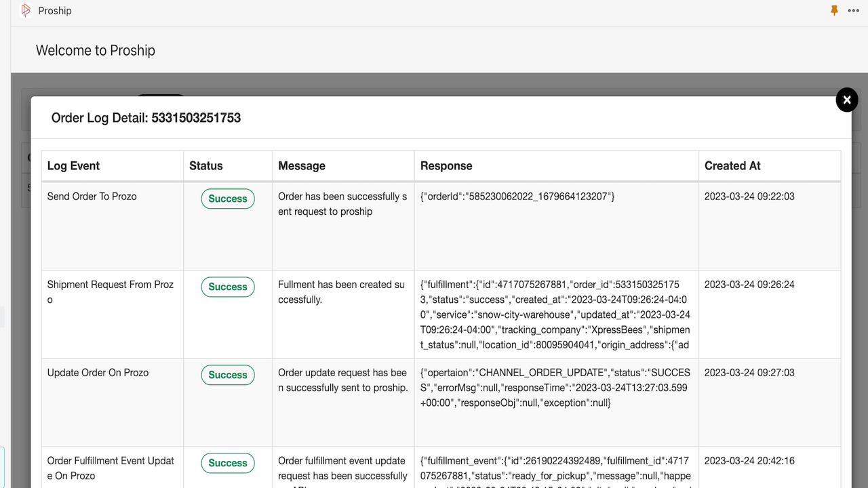868x488 pixels.
Task: Select the Log Event column header
Action: pyautogui.click(x=73, y=165)
